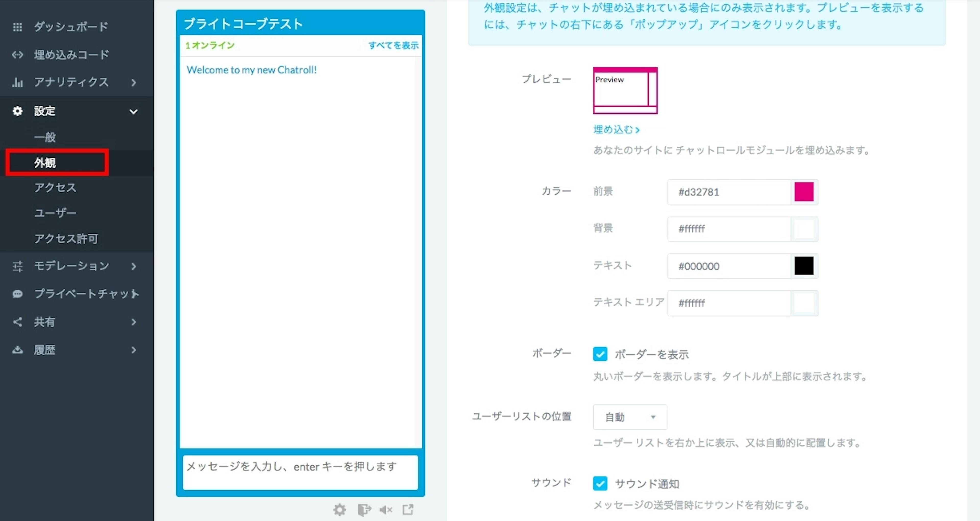Expand the アナリティクス submenu chevron
Screen dimensions: 980x521
[133, 82]
